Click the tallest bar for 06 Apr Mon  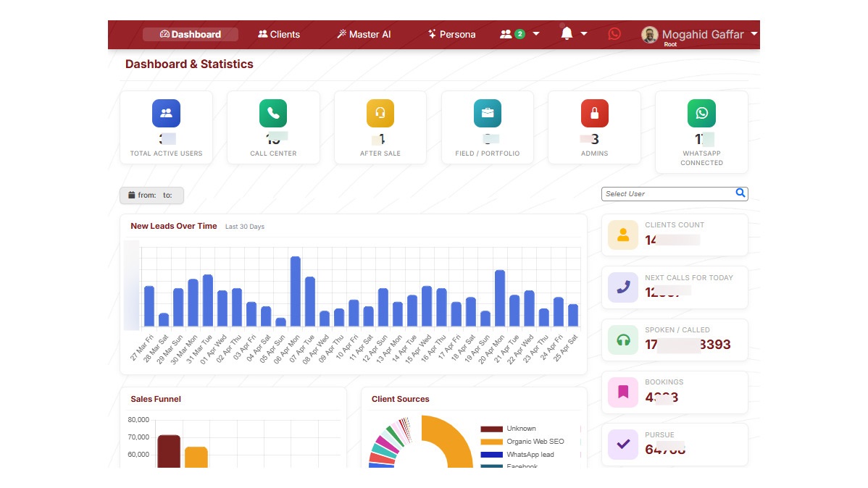(x=296, y=291)
